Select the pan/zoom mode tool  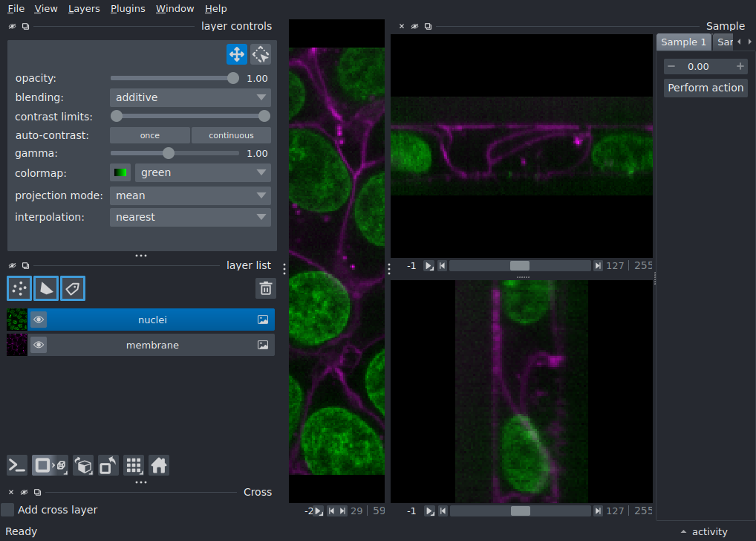[237, 54]
